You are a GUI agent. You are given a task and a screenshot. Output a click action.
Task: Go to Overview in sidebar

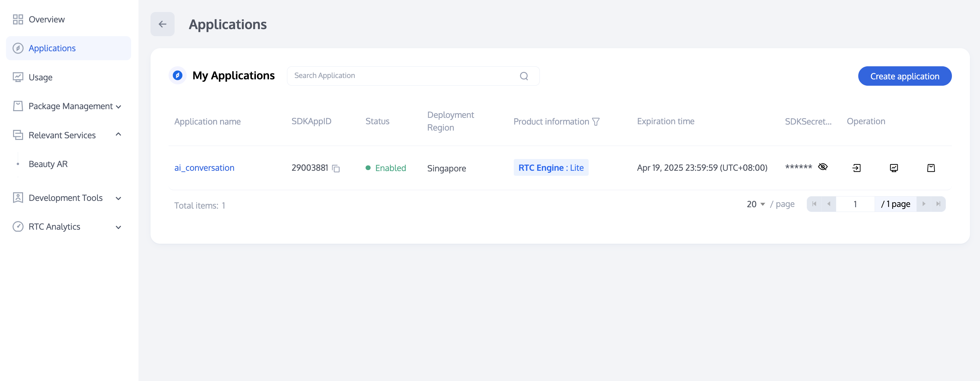(x=46, y=19)
